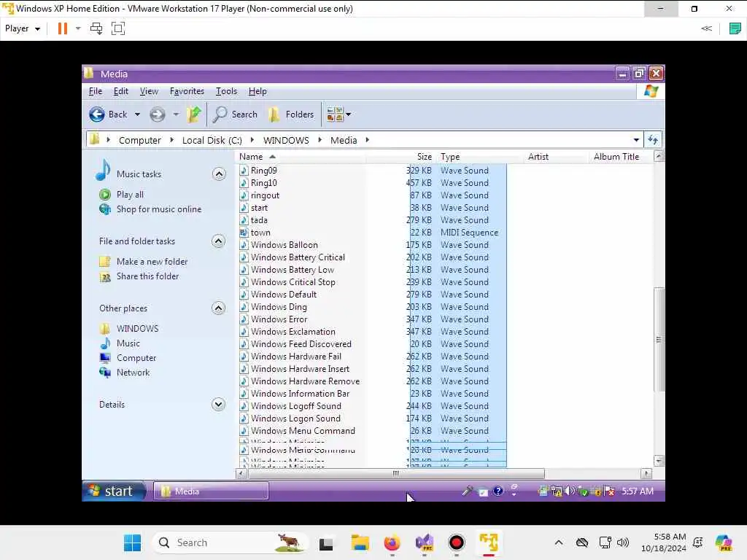Click Local Disk (C:) in address bar
The image size is (747, 560).
(x=212, y=140)
